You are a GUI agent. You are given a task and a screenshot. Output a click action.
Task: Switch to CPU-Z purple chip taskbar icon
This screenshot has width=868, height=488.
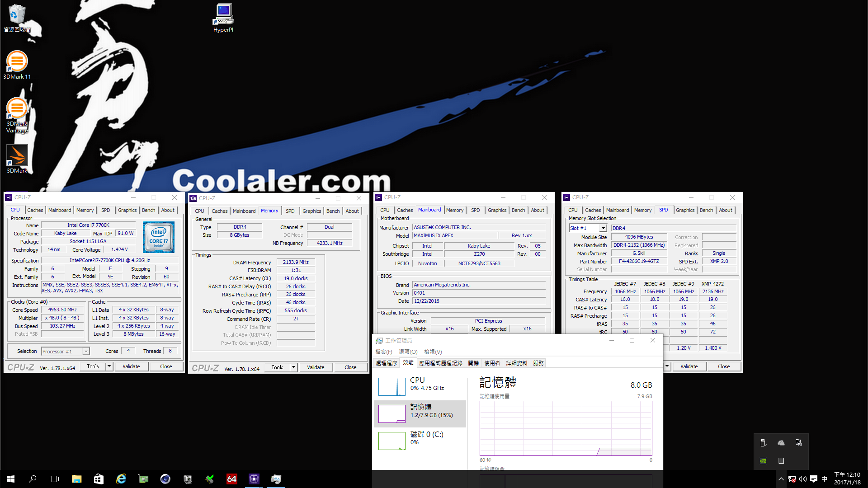click(x=254, y=479)
